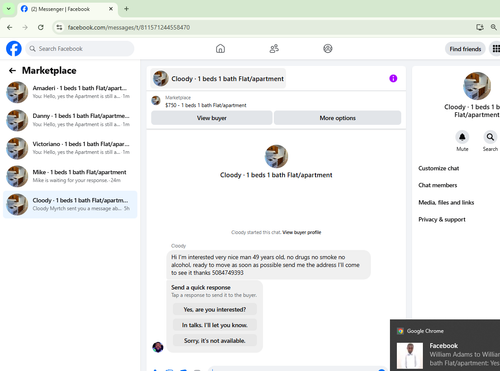Close the Messenger | Facebook tab

(x=111, y=9)
